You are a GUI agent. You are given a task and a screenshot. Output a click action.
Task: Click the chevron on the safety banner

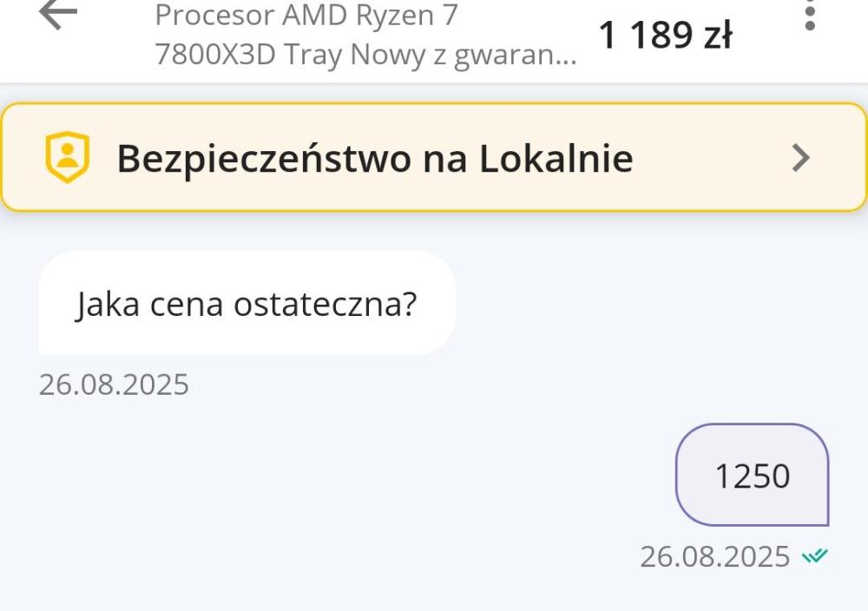[x=799, y=157]
